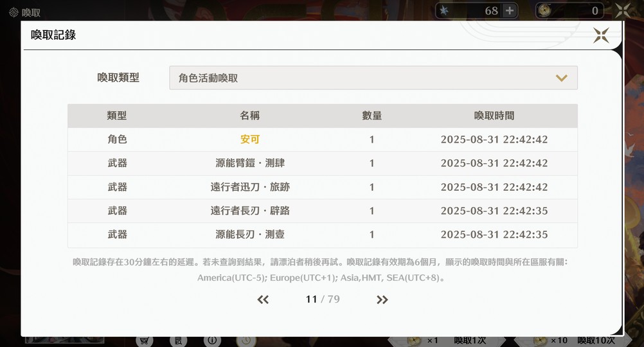
Task: Open the 角色活動喚取 type dropdown
Action: (373, 78)
